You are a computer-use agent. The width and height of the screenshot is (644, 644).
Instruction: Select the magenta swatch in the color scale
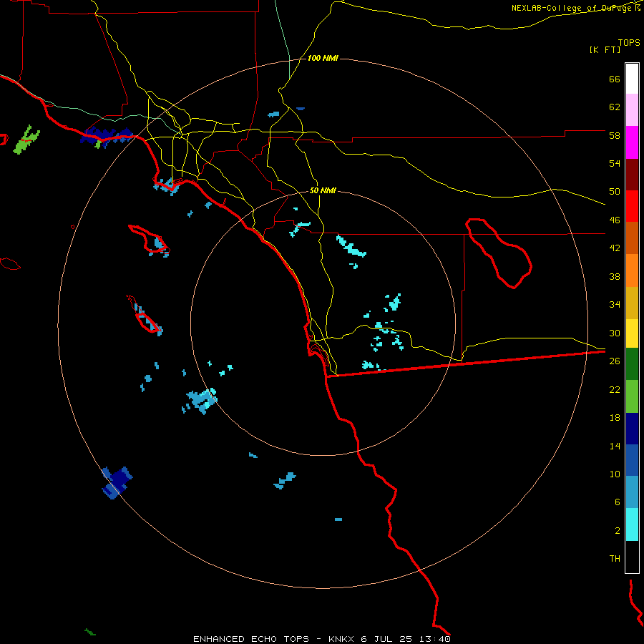coord(632,142)
